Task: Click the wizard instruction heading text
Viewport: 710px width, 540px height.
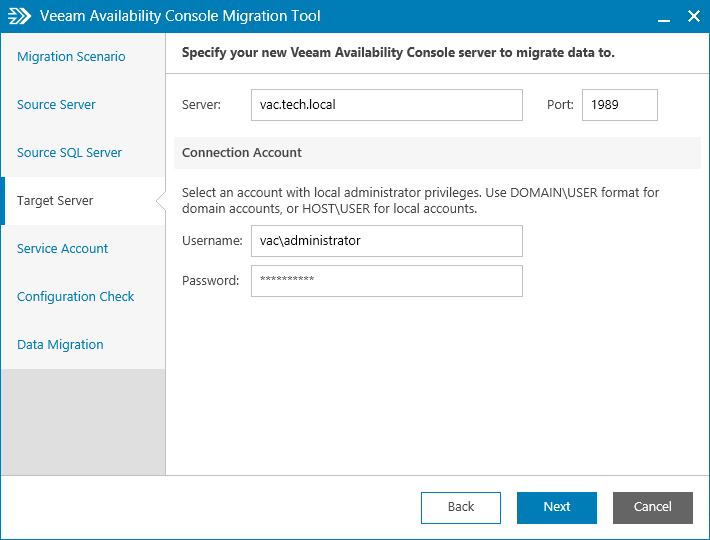Action: (x=398, y=52)
